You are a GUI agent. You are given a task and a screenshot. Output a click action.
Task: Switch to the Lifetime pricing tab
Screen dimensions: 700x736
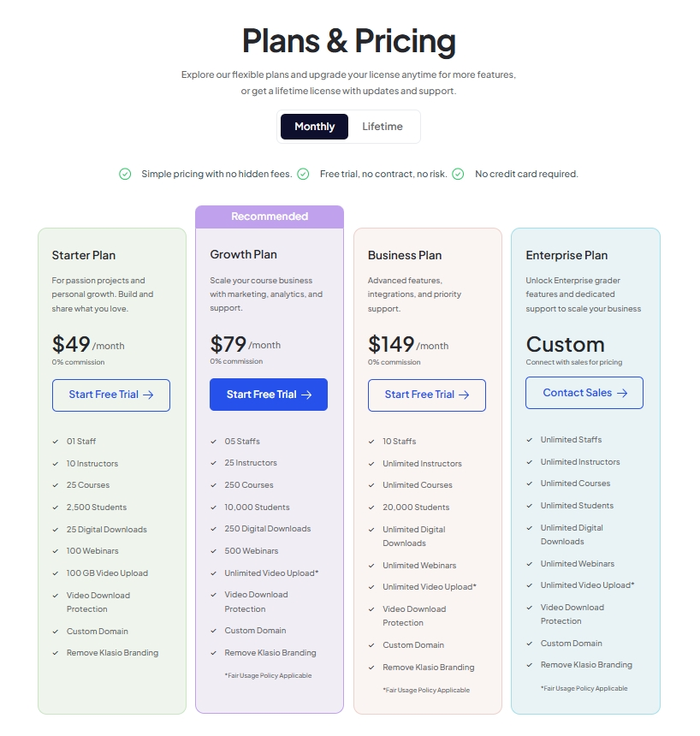(x=383, y=126)
